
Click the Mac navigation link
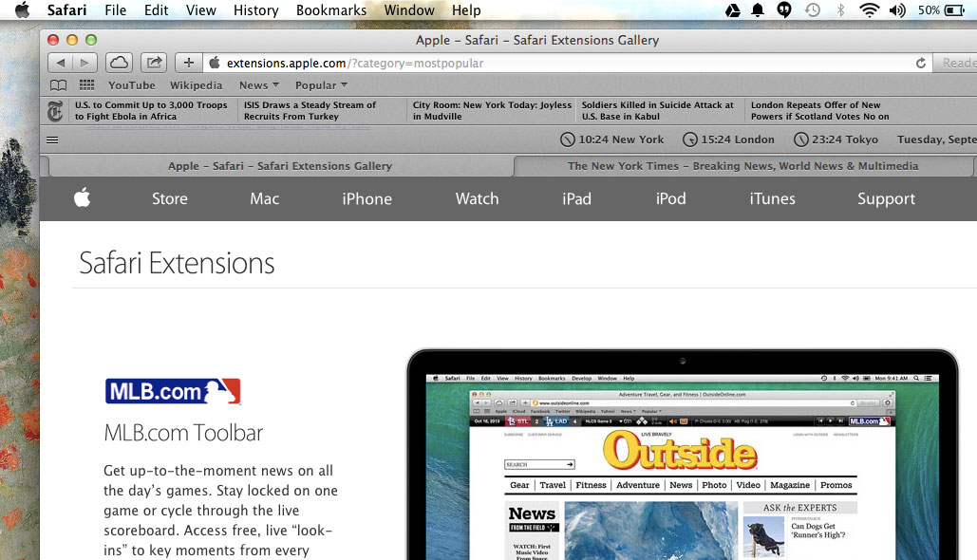tap(264, 198)
